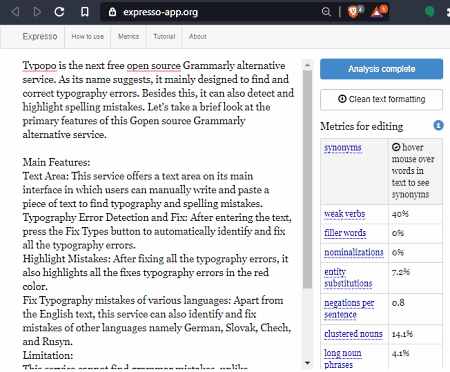This screenshot has width=450, height=372.
Task: Click the hover mouse over words hint
Action: 413,171
